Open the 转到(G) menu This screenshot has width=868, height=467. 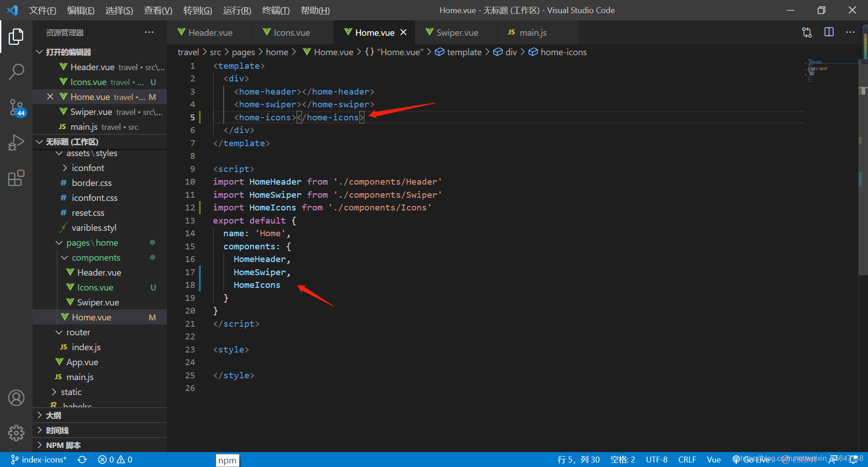tap(198, 10)
